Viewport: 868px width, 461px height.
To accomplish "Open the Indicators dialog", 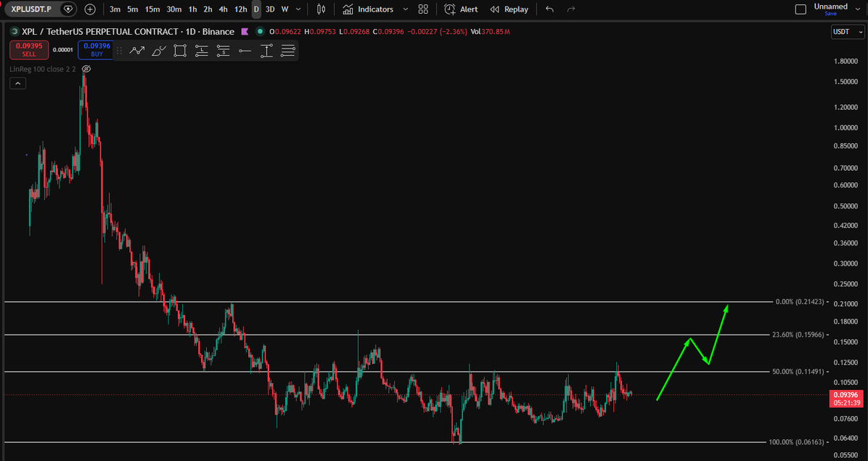I will pyautogui.click(x=368, y=9).
